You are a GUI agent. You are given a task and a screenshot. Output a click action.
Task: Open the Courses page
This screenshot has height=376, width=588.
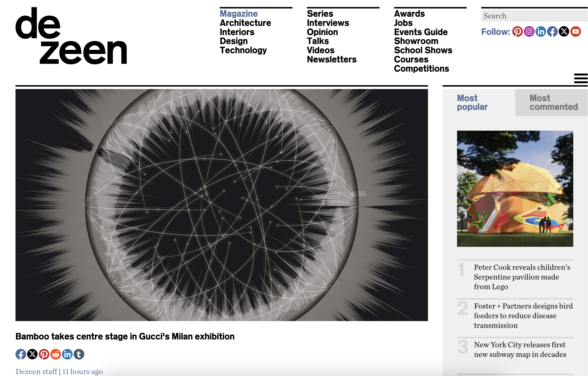(411, 60)
